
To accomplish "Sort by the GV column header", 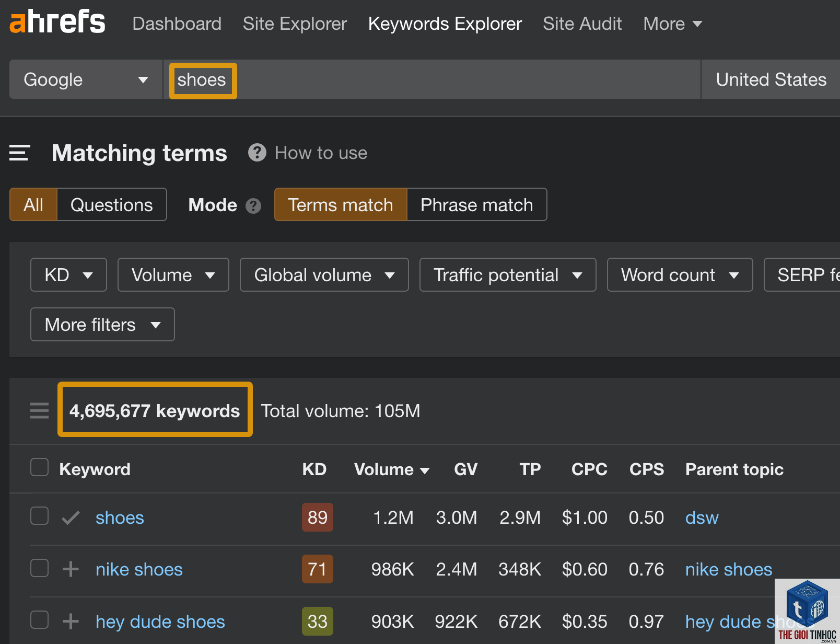I will tap(465, 469).
